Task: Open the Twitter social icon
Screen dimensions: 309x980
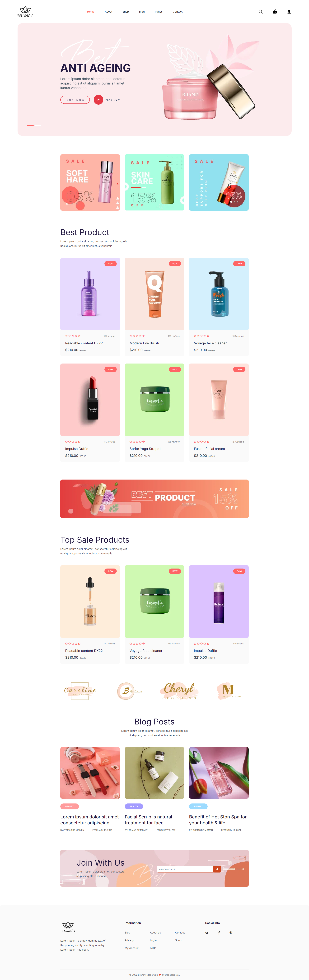Action: coord(207,933)
